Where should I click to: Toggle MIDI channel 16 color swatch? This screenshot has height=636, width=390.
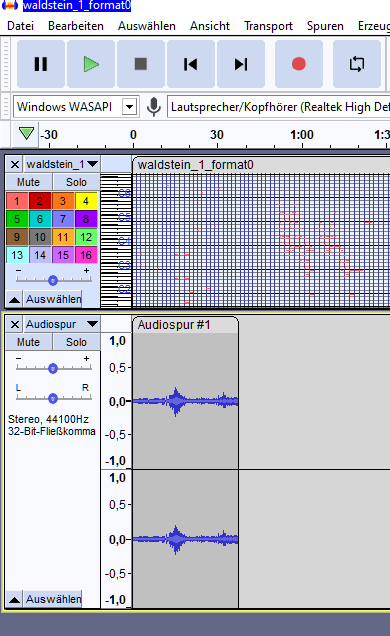click(x=86, y=255)
